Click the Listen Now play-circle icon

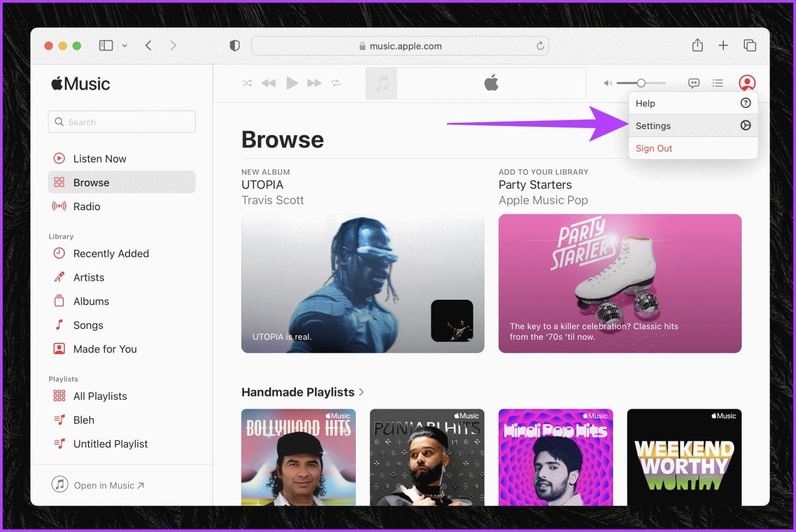[59, 158]
